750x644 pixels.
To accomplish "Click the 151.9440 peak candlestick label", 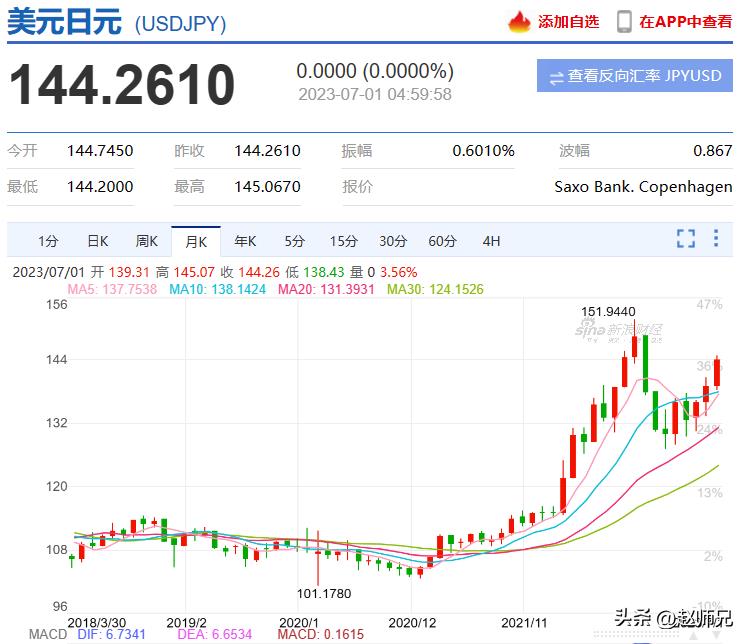I will (x=608, y=312).
